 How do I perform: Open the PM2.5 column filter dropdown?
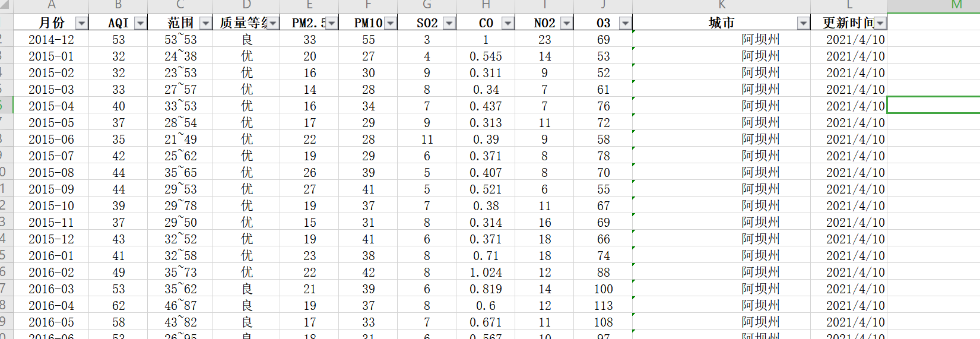click(332, 23)
